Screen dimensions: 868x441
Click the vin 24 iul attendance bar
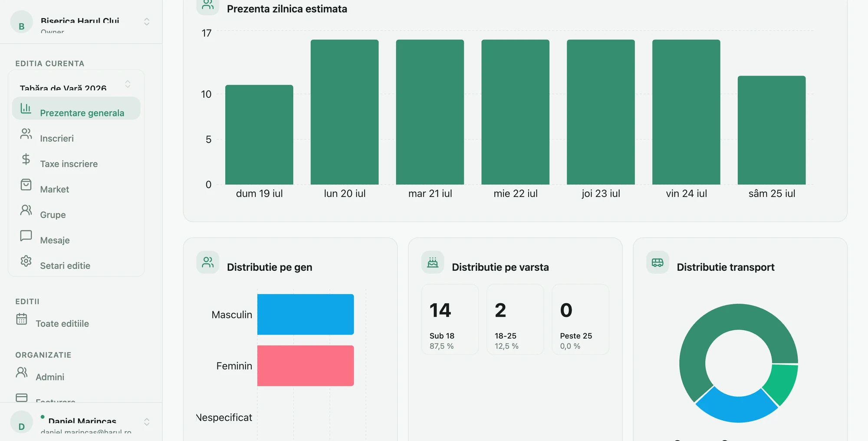(x=686, y=112)
